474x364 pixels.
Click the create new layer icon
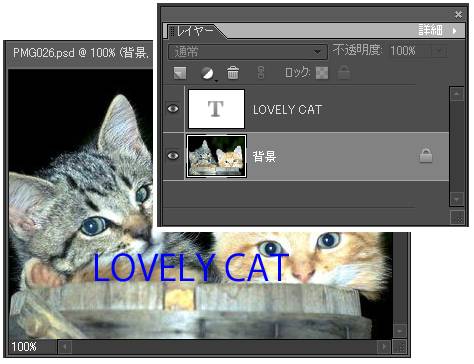tap(180, 73)
